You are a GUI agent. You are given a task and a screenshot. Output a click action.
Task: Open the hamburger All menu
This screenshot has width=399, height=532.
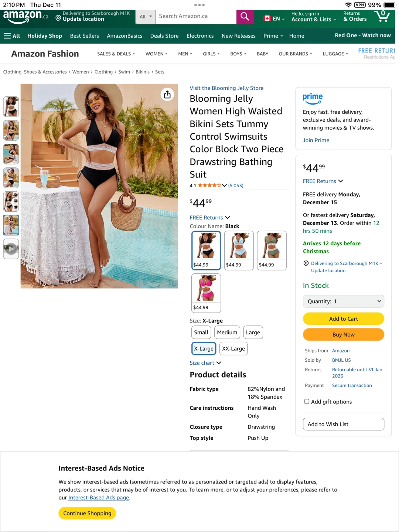point(12,36)
